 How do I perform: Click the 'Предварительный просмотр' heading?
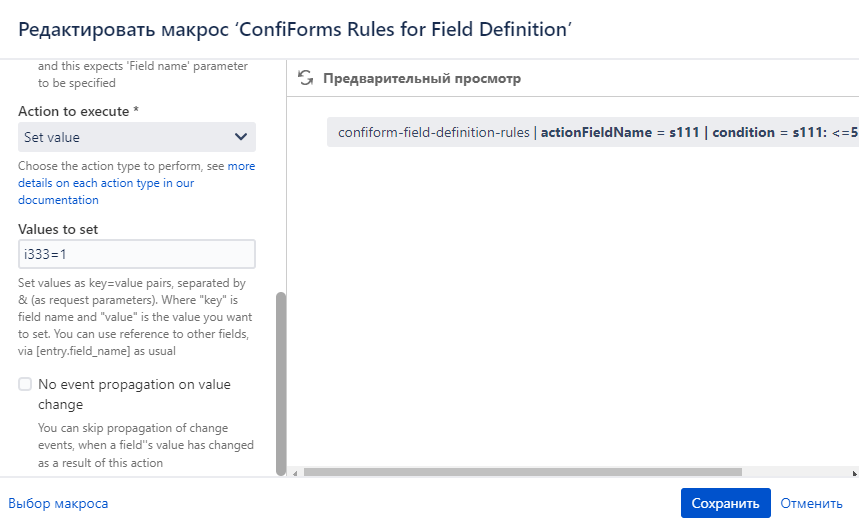422,78
